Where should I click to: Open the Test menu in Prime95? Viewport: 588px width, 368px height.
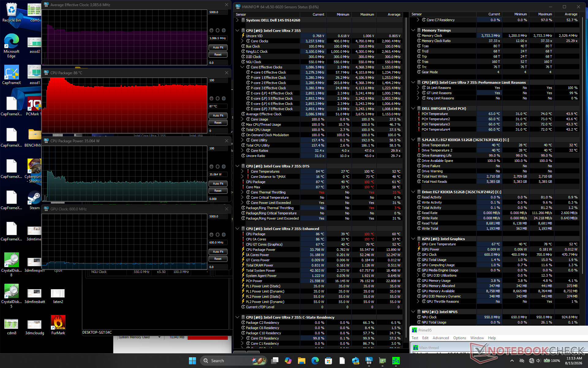point(415,338)
